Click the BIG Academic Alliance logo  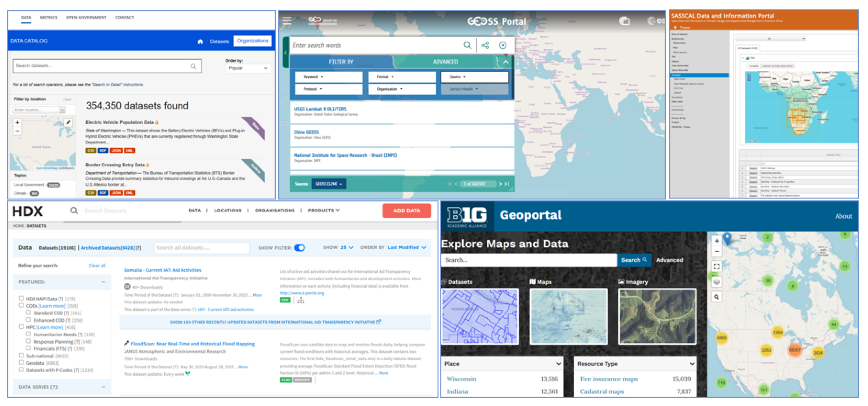tap(467, 216)
